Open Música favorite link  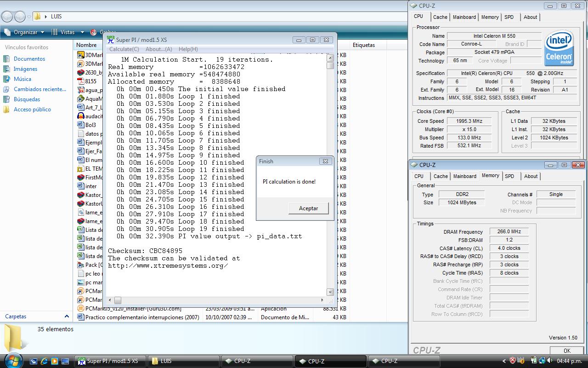pos(23,79)
